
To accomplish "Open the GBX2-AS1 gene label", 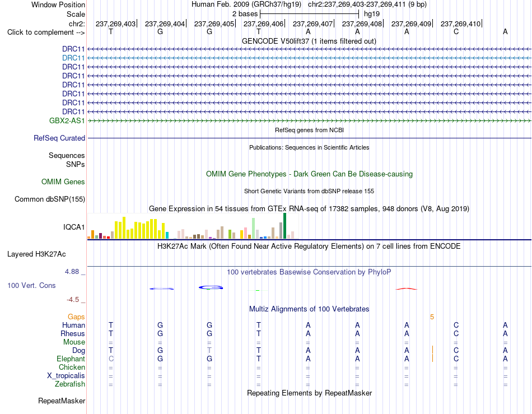I will point(67,120).
